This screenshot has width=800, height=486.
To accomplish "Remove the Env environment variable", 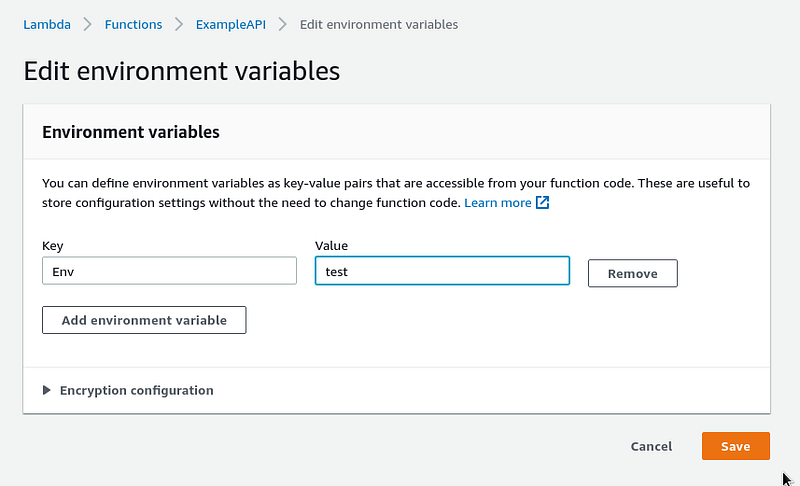I will point(633,273).
